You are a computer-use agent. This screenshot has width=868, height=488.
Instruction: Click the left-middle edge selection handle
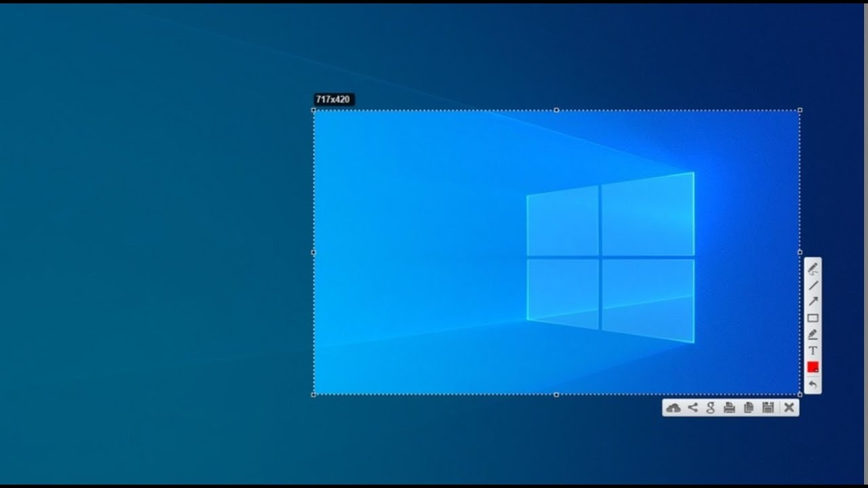coord(313,252)
